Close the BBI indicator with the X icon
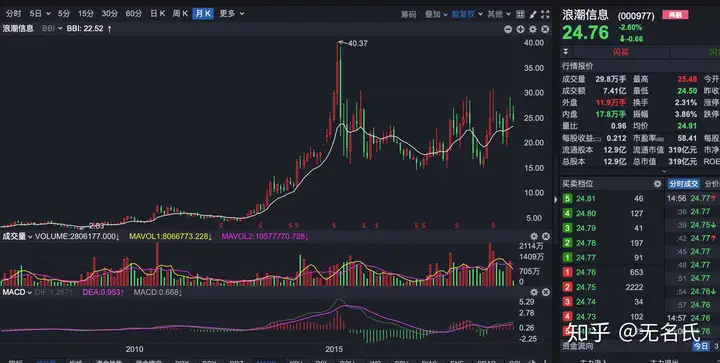 [545, 29]
